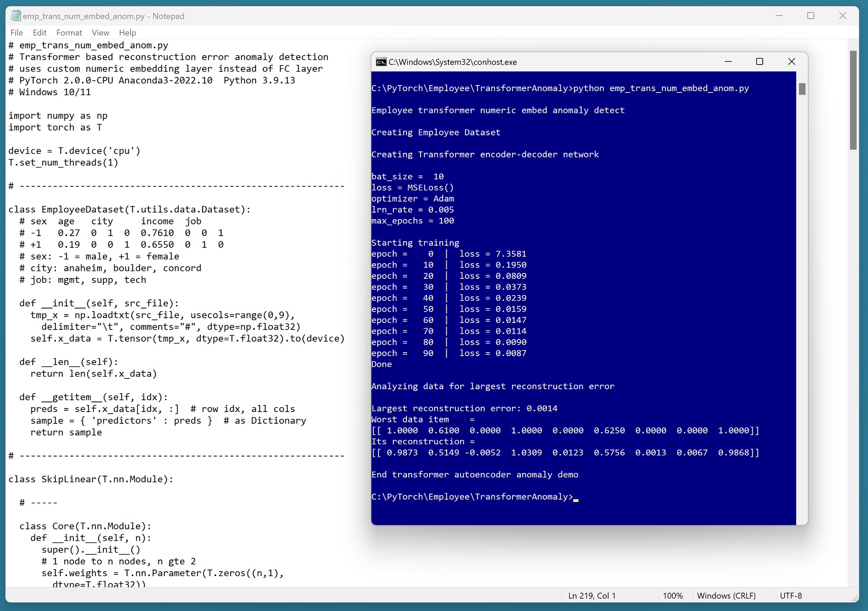Click the Notepad vertical scrollbar thumb
This screenshot has height=611, width=868.
click(853, 100)
